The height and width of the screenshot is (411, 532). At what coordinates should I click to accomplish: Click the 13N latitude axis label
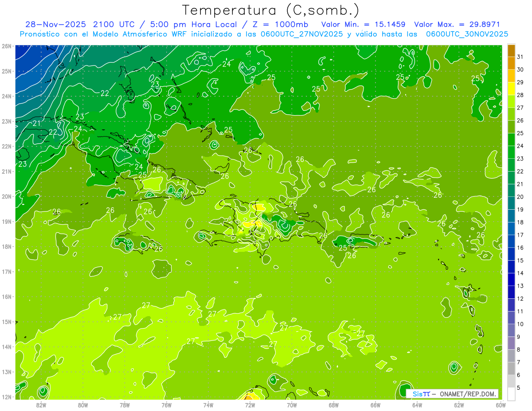pyautogui.click(x=7, y=372)
